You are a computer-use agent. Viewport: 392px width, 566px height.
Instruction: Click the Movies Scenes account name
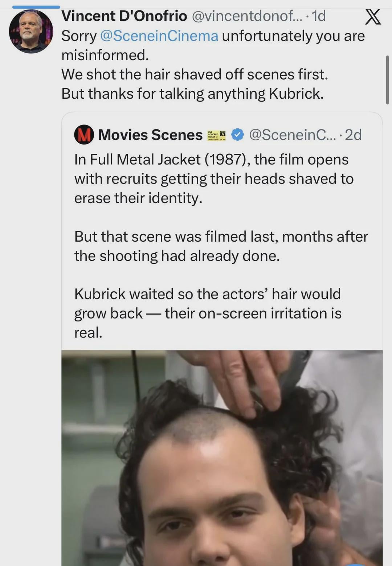[150, 135]
